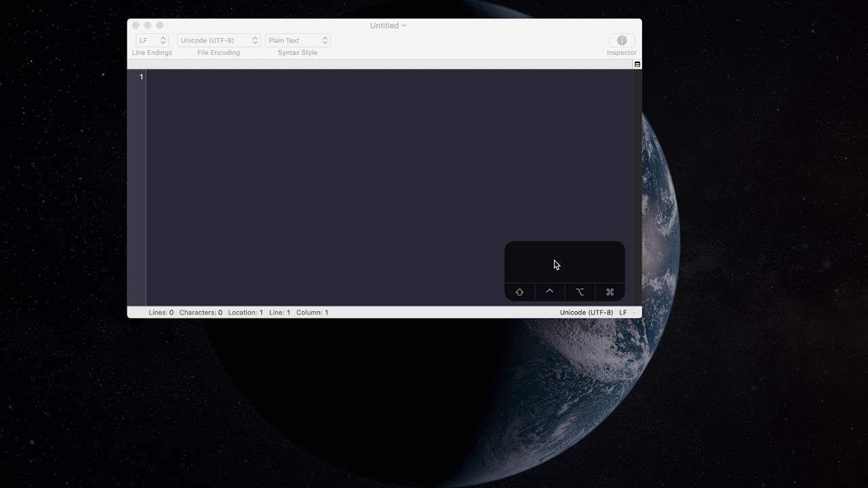Click the Unicode (UTF-8) status bar label
Screen dimensions: 868x488
[587, 312]
